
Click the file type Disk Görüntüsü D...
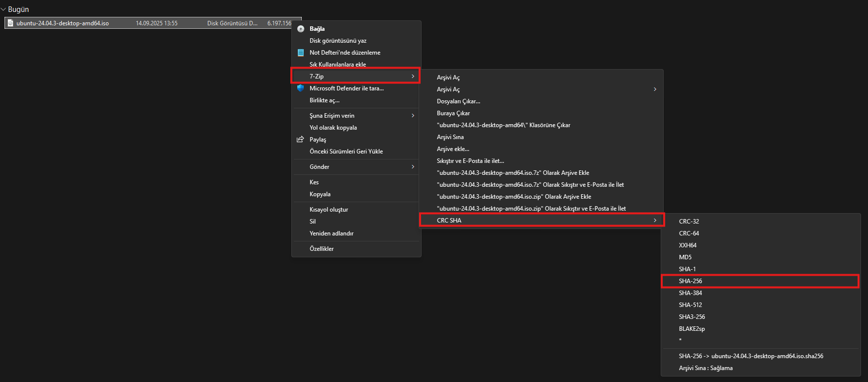coord(232,23)
